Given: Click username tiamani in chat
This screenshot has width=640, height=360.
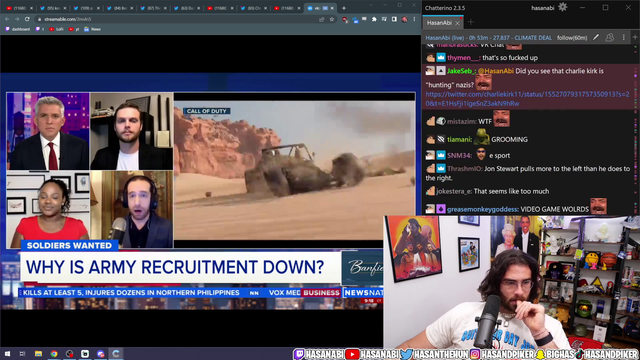Looking at the screenshot, I should [x=459, y=140].
